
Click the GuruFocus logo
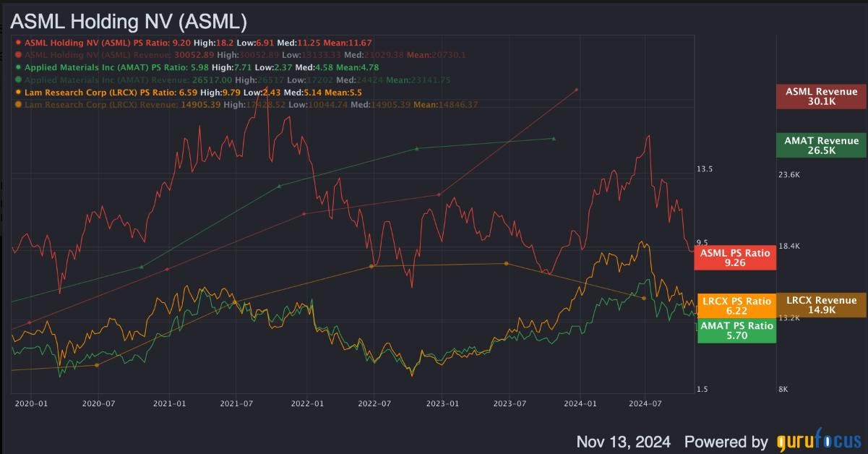[x=819, y=442]
